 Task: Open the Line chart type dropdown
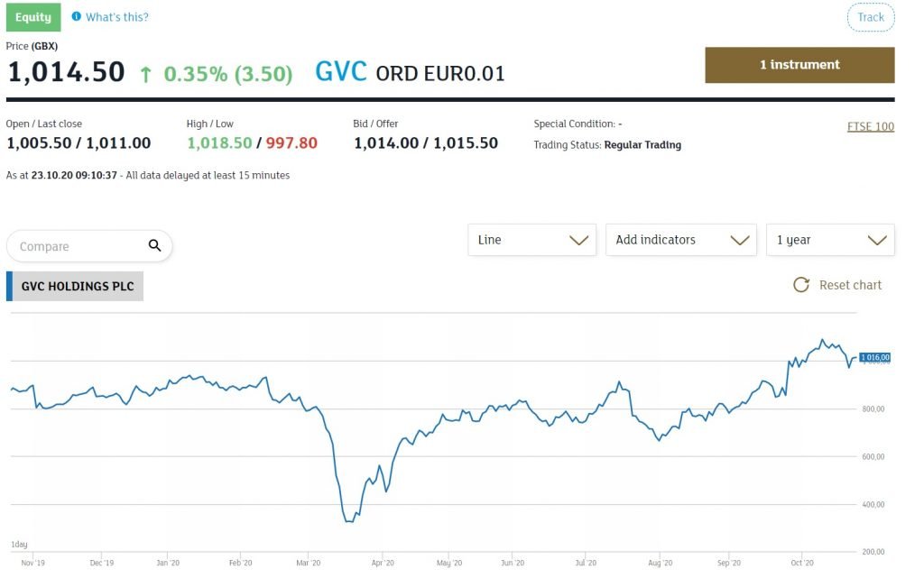tap(531, 240)
